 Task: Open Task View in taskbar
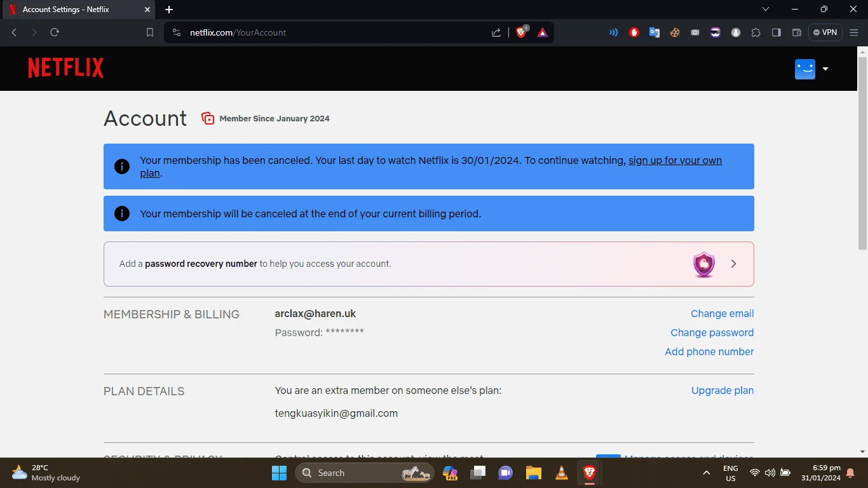point(478,473)
